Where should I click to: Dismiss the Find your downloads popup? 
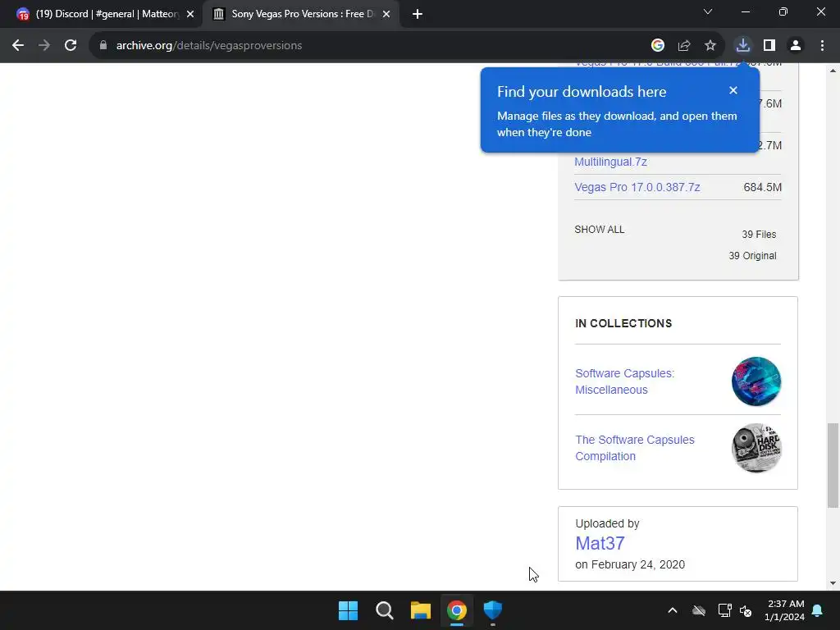pyautogui.click(x=733, y=90)
